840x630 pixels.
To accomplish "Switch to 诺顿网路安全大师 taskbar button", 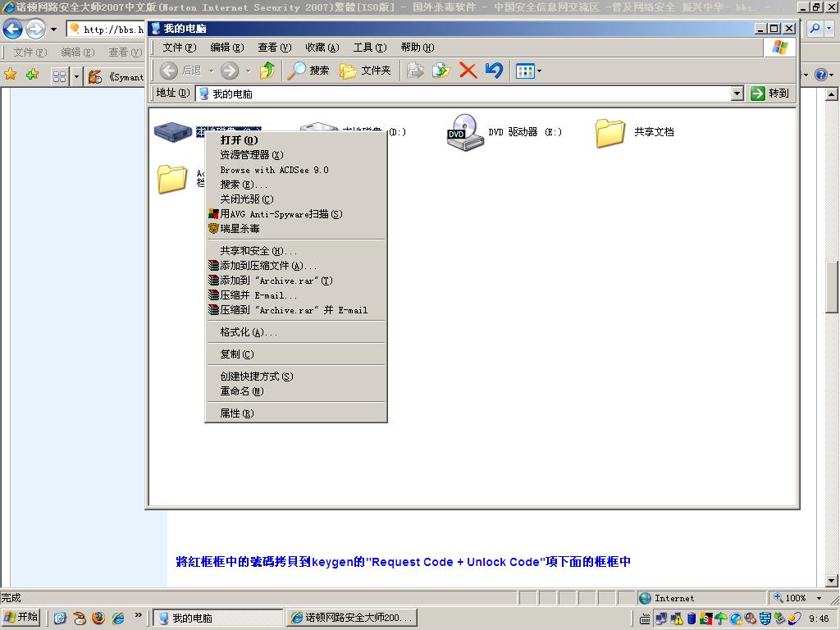I will coord(351,618).
